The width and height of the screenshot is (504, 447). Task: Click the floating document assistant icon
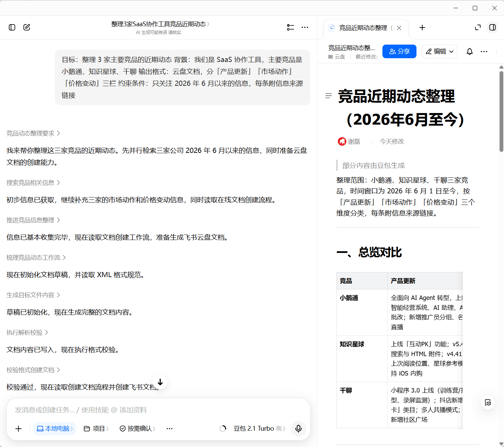click(488, 402)
